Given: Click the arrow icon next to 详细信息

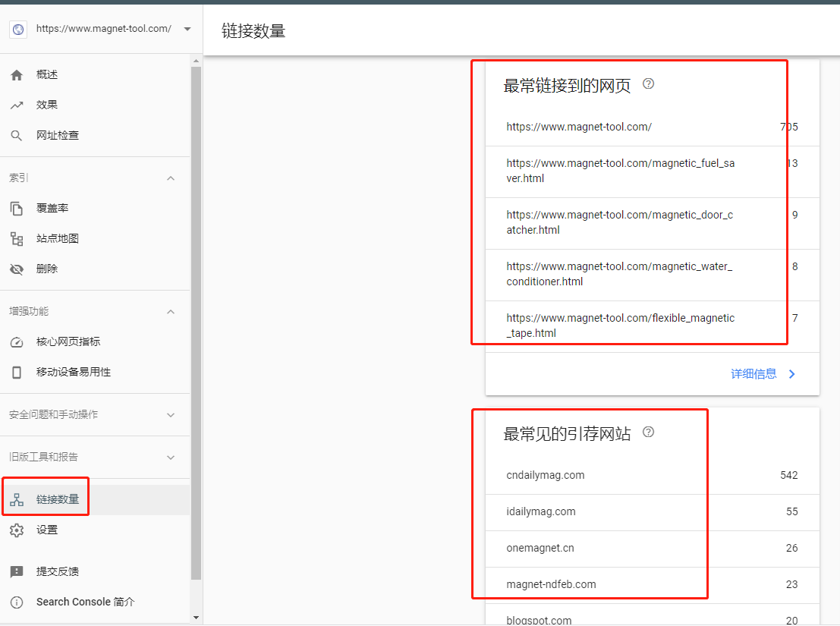Looking at the screenshot, I should (x=792, y=374).
